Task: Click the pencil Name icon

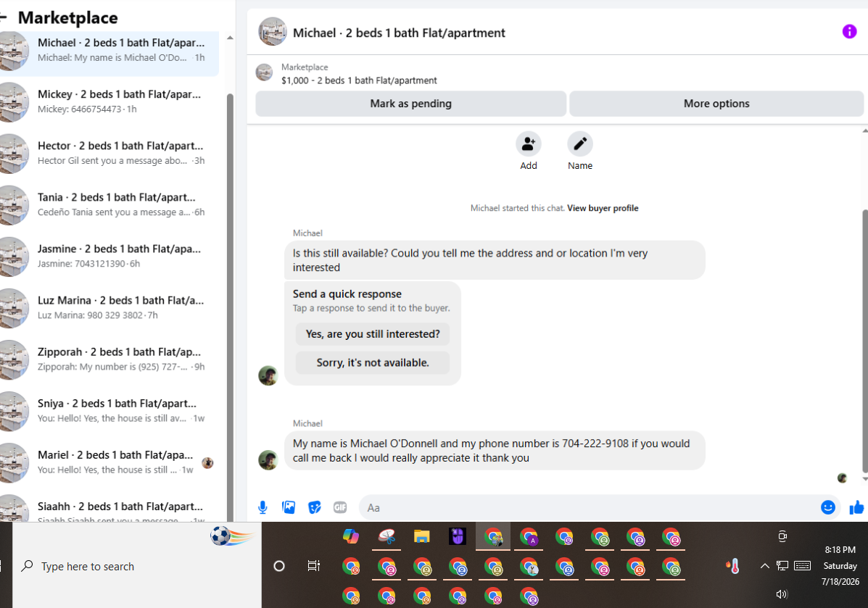Action: 579,143
